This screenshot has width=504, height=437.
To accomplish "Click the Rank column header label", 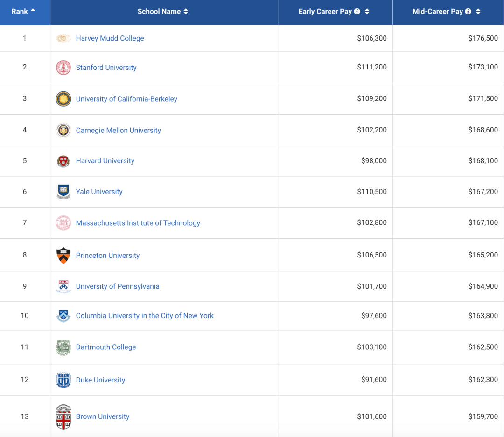I will tap(20, 12).
